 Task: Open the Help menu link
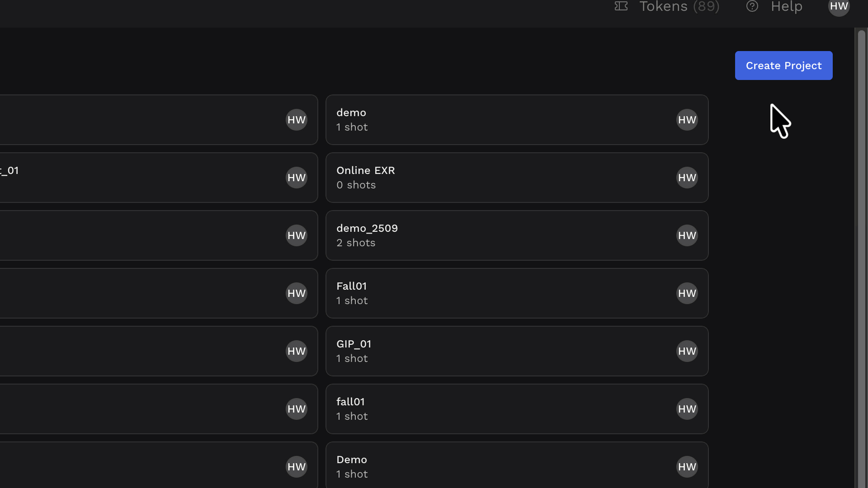786,6
